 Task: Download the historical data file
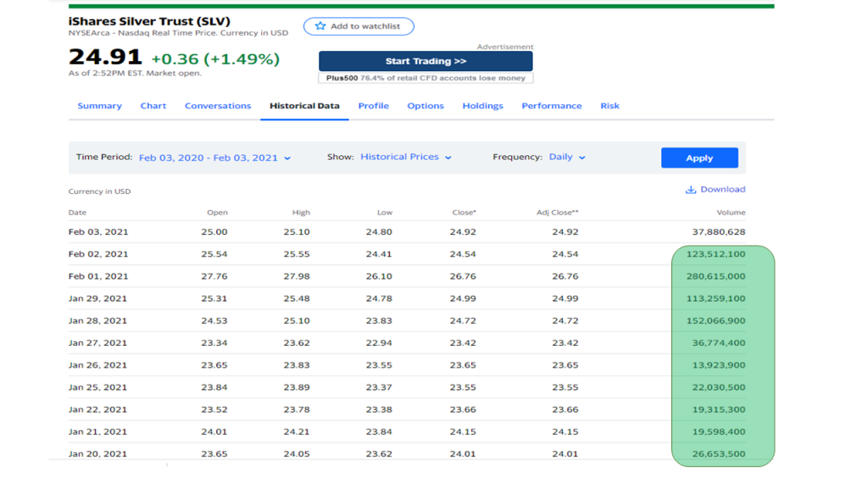715,189
